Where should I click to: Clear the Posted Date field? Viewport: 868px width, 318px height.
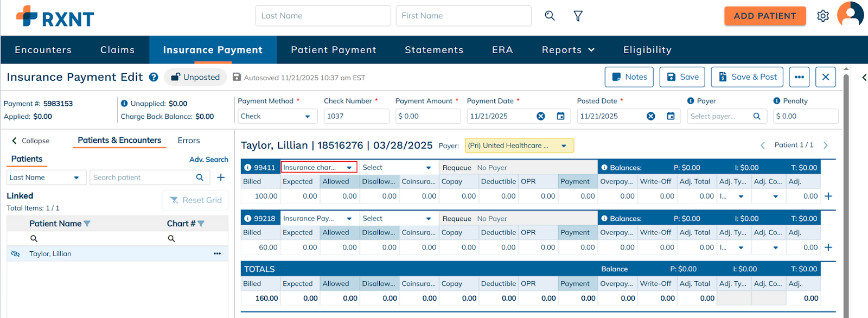tap(650, 116)
